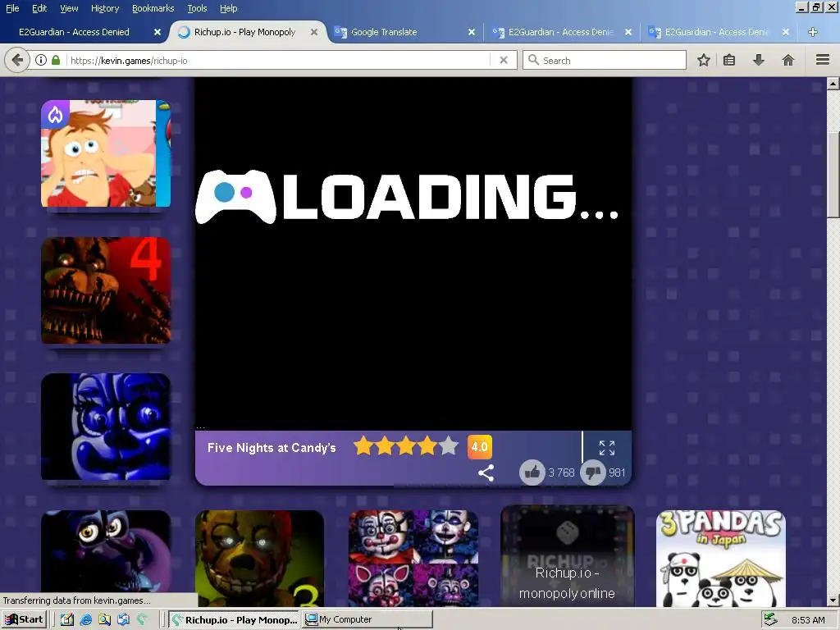This screenshot has height=630, width=840.
Task: Click the 8:53 AM taskbar clock
Action: click(x=808, y=620)
